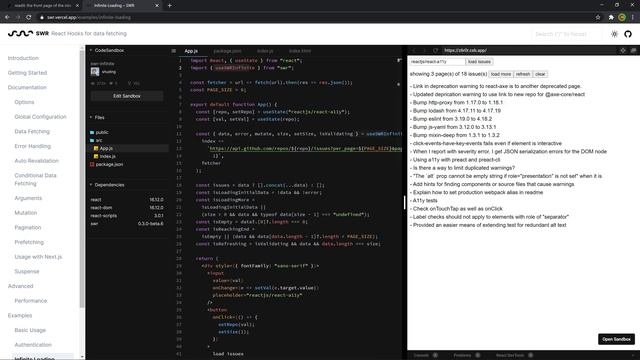Open React DevTools panel tab
Image resolution: width=640 pixels, height=360 pixels.
click(514, 355)
